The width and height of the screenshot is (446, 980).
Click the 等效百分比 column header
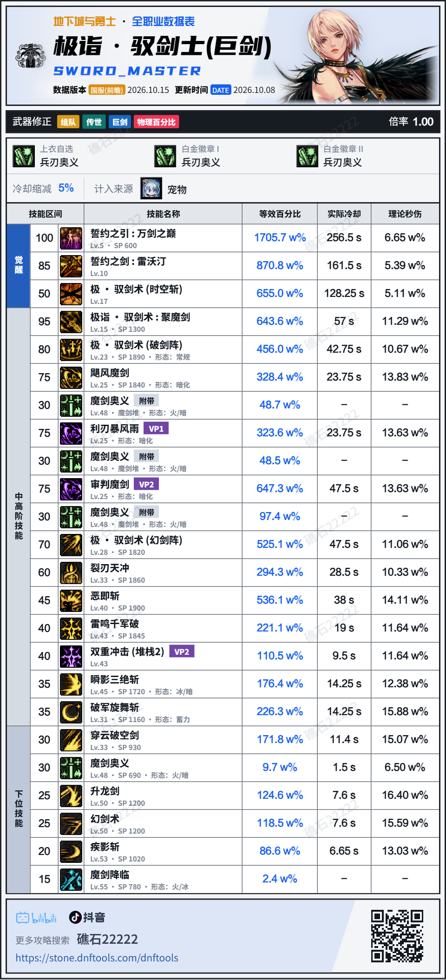point(280,214)
